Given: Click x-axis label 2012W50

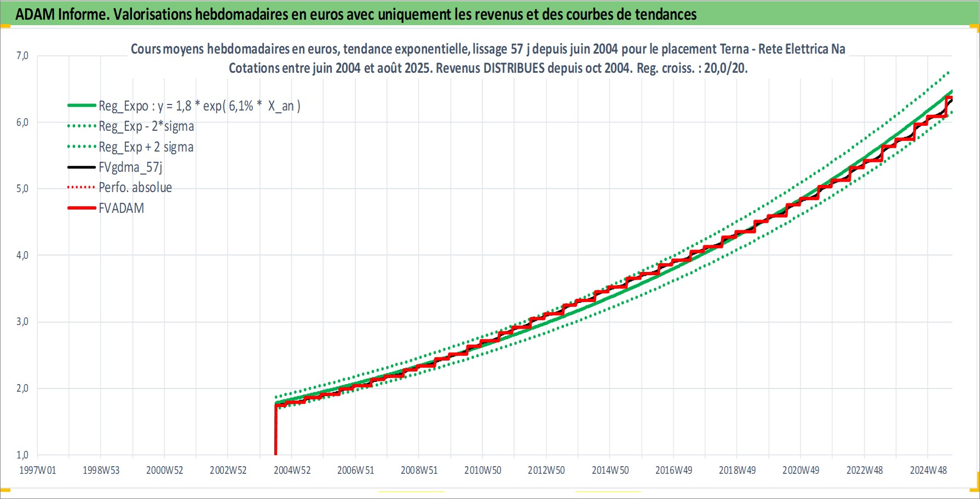Looking at the screenshot, I should (x=546, y=470).
